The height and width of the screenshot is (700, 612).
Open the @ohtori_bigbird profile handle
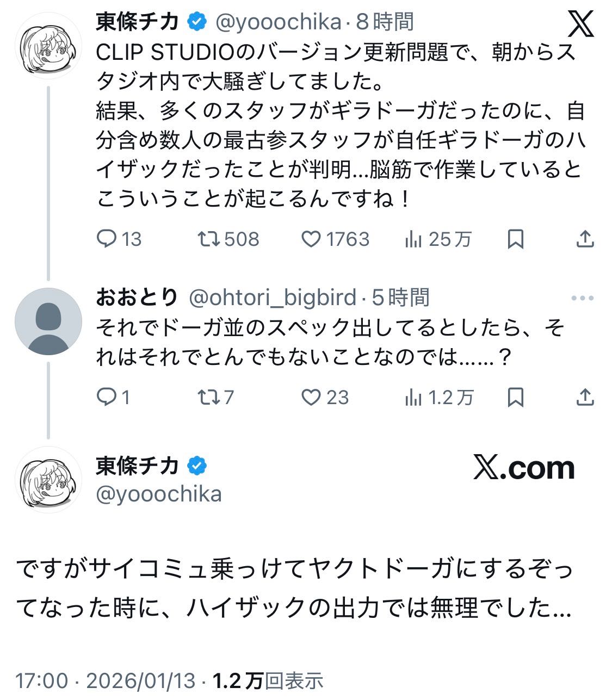tap(272, 298)
